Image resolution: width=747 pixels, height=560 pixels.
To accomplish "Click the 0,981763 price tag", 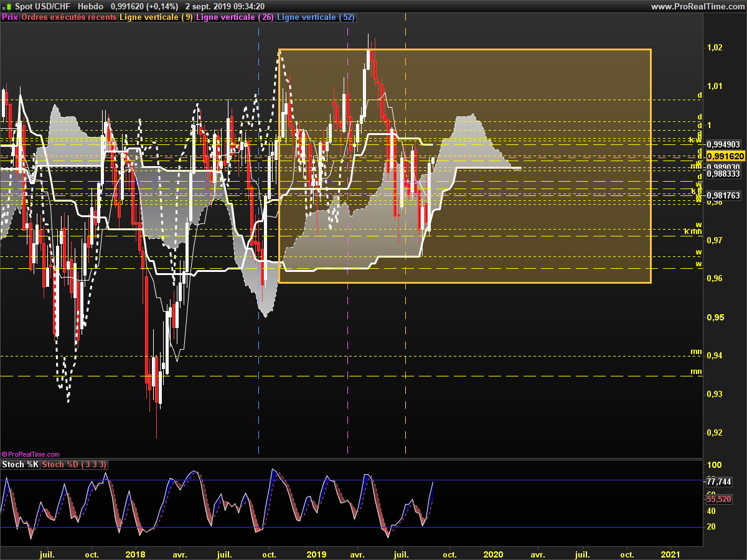I will point(724,195).
